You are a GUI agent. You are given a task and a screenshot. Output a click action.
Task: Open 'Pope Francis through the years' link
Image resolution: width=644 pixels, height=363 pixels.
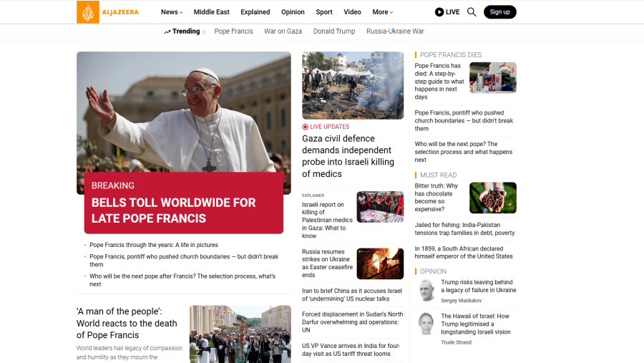click(154, 245)
